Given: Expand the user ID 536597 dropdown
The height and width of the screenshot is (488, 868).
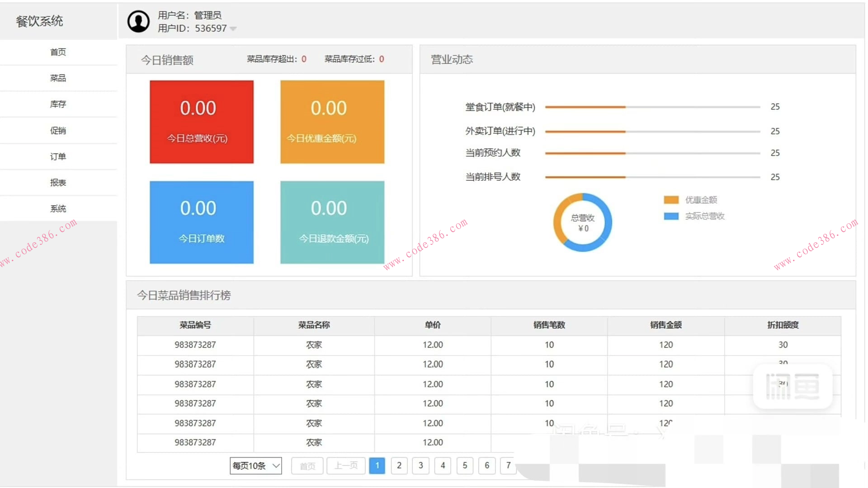Looking at the screenshot, I should pos(233,28).
